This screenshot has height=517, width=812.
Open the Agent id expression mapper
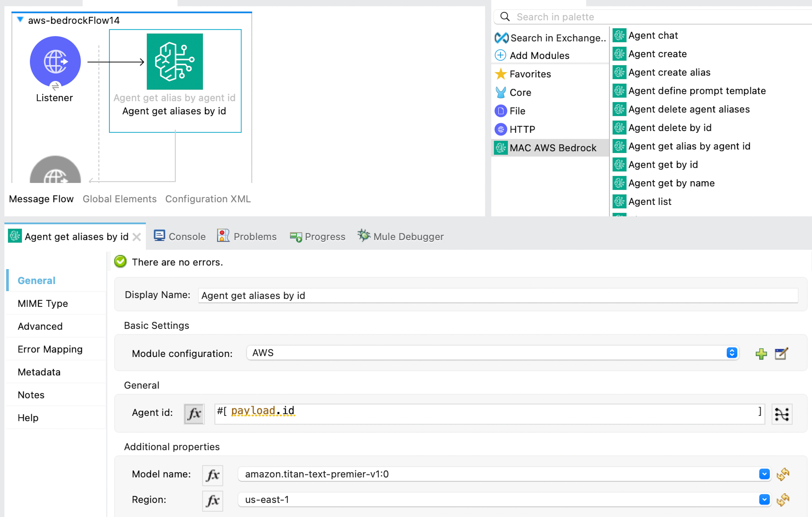782,414
